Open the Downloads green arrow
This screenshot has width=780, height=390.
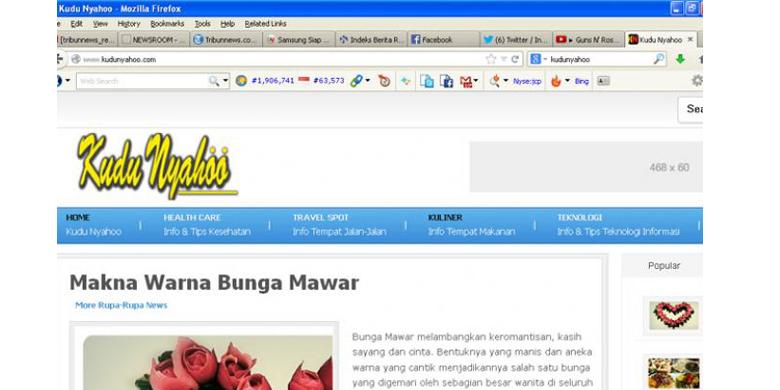click(x=680, y=59)
